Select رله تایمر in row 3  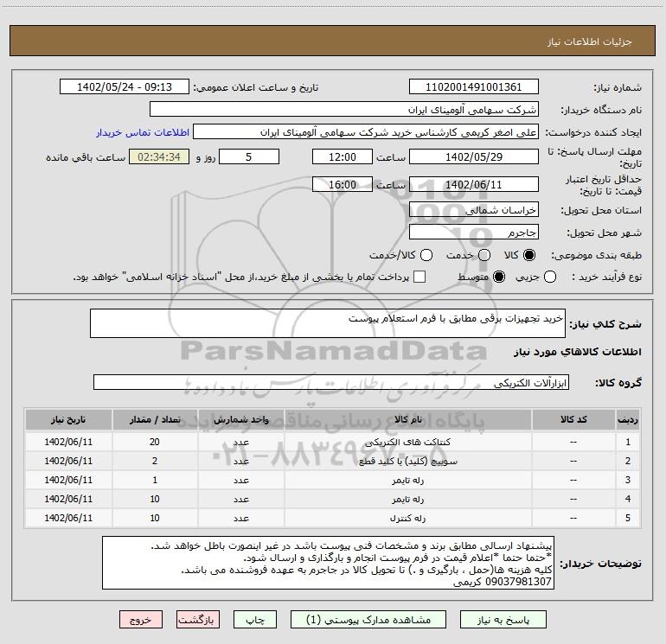pos(407,480)
